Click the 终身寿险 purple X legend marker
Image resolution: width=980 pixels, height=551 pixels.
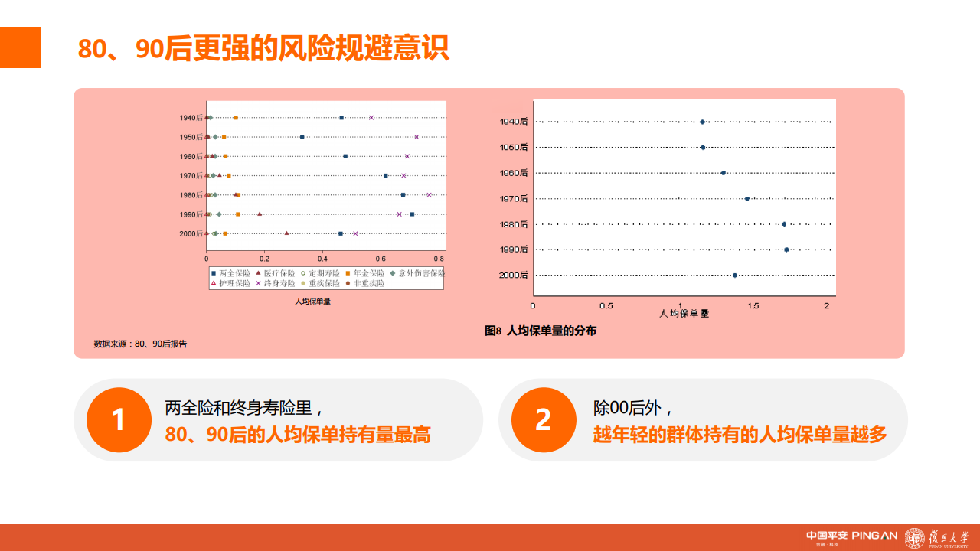(x=259, y=283)
